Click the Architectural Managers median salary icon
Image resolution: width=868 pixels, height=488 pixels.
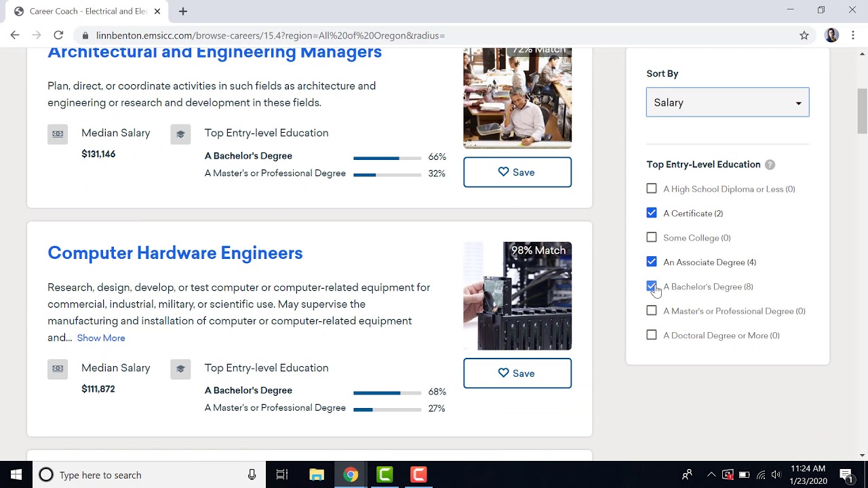click(58, 134)
